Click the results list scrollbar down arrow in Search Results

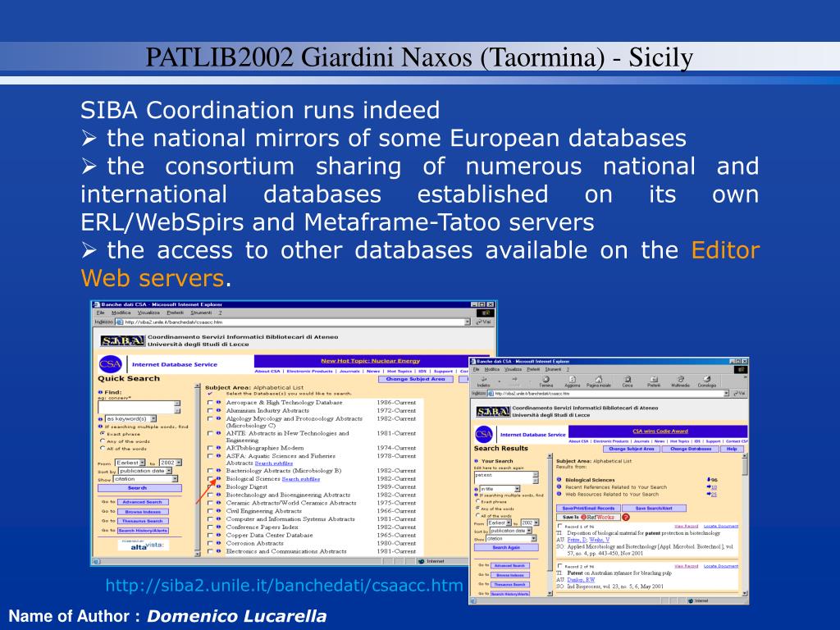click(x=745, y=594)
